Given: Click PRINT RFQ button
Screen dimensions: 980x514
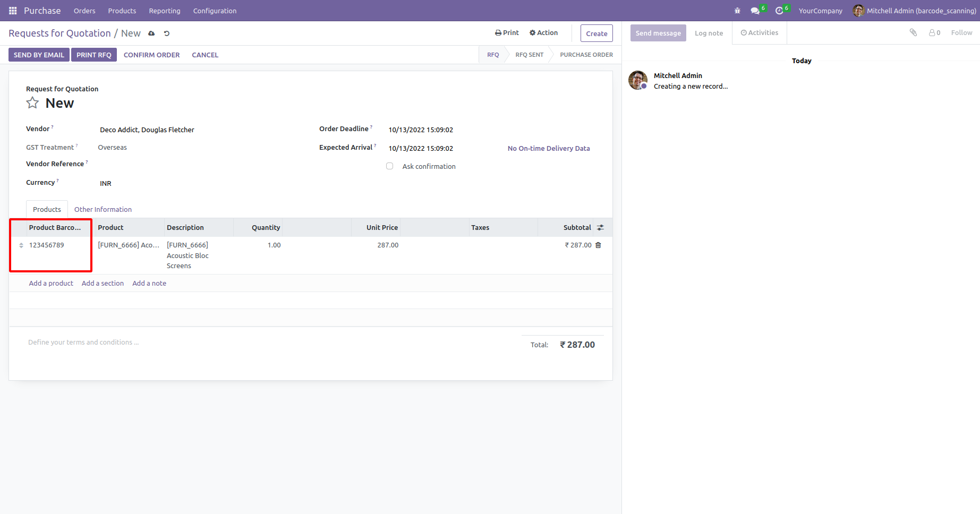Looking at the screenshot, I should tap(94, 55).
